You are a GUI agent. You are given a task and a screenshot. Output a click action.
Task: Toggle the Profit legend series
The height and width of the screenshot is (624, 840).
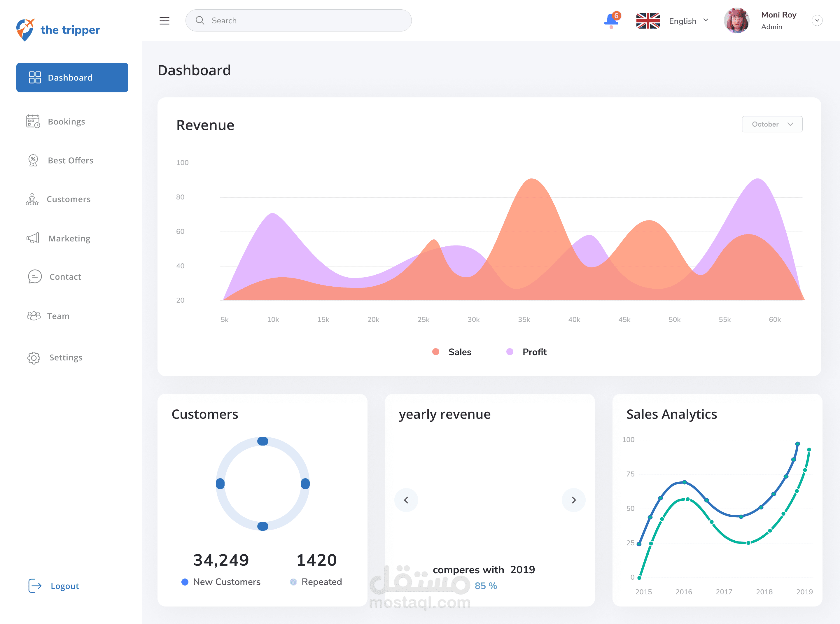[526, 352]
